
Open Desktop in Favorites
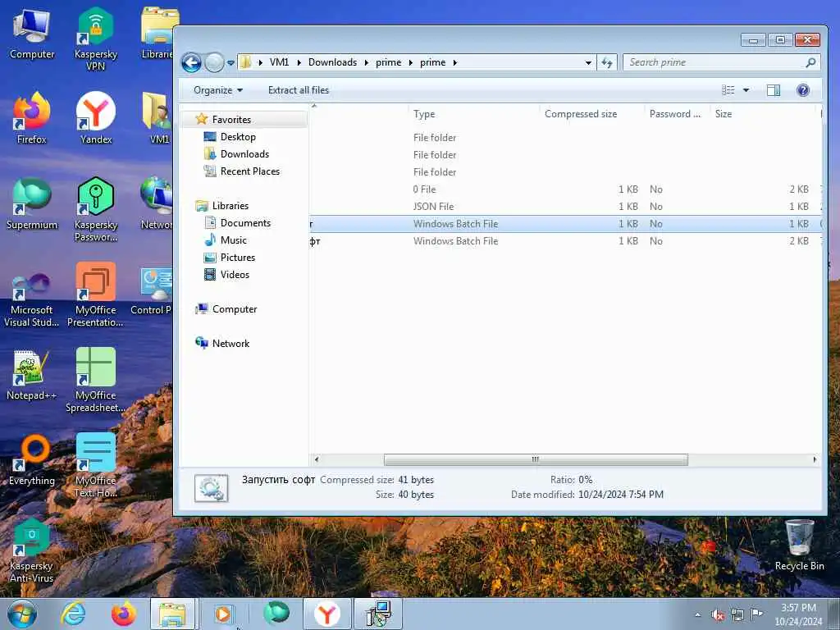point(238,137)
